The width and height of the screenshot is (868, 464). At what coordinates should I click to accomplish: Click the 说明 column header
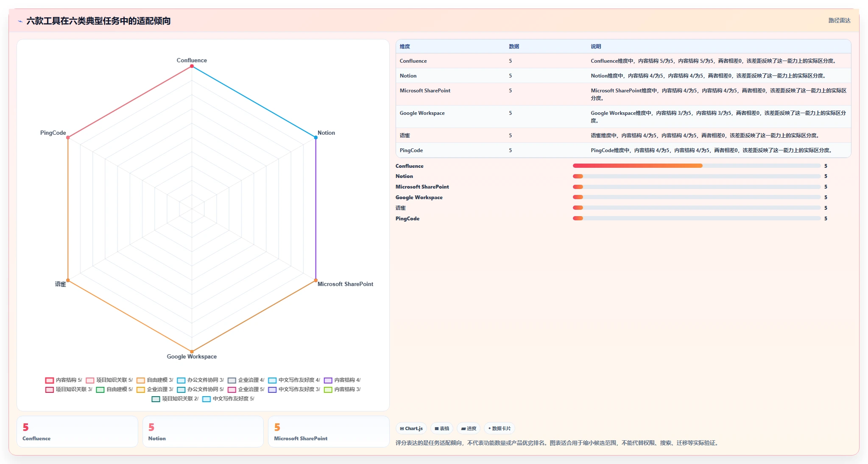coord(596,47)
